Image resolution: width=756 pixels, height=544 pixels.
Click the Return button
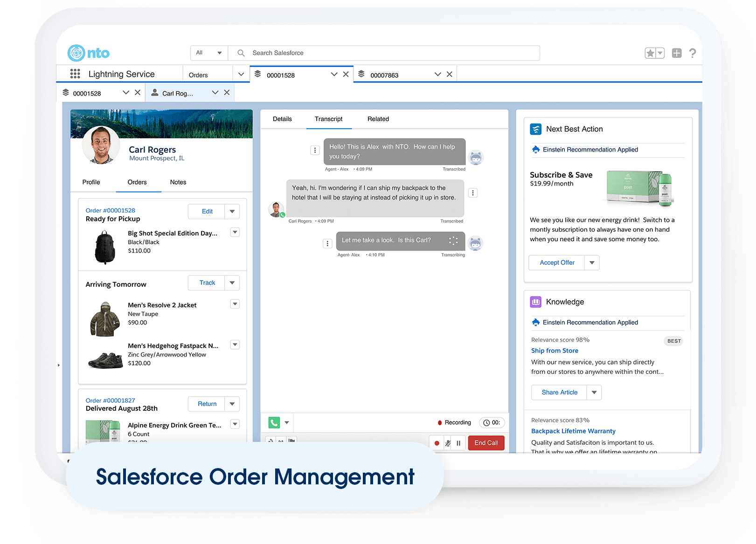click(x=207, y=404)
